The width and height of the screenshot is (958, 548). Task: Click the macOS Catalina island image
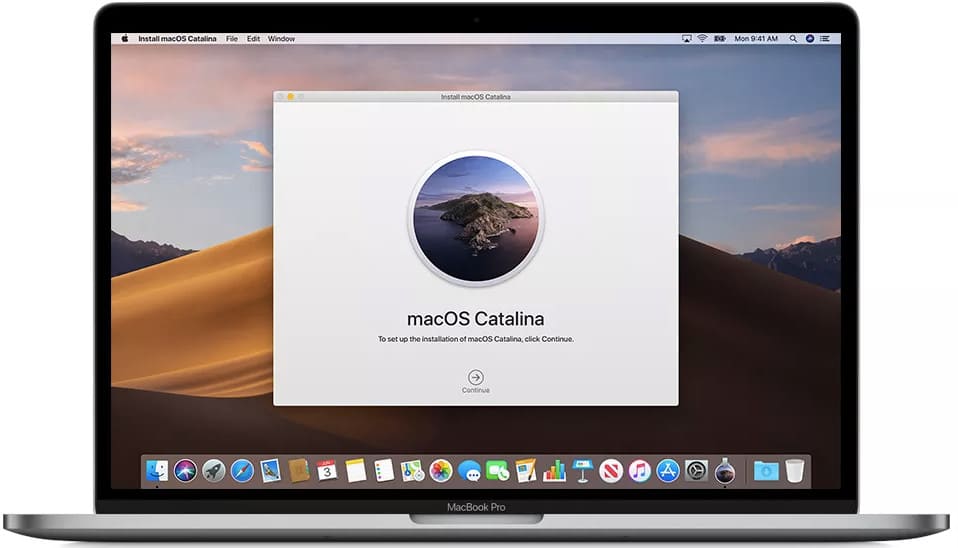pyautogui.click(x=476, y=219)
